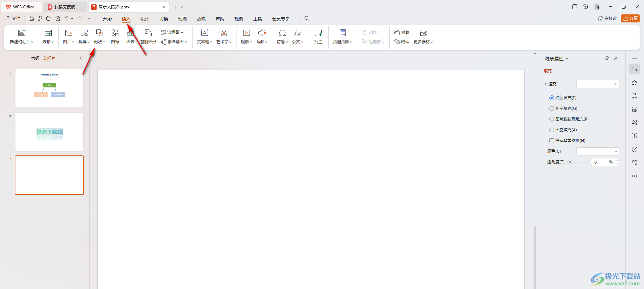
Task: Select Solid Fill (纯色填充) radio
Action: [552, 98]
